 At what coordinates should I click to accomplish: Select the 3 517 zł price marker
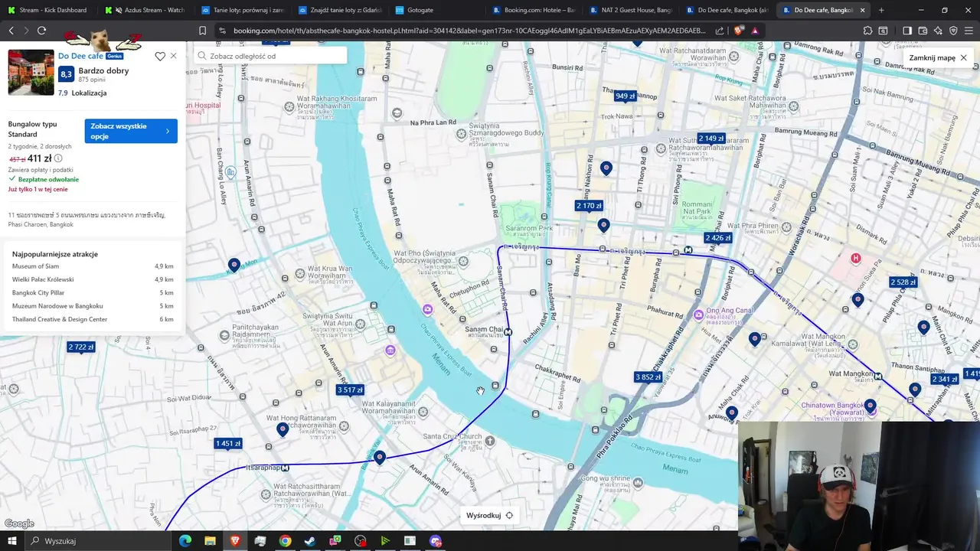[350, 390]
